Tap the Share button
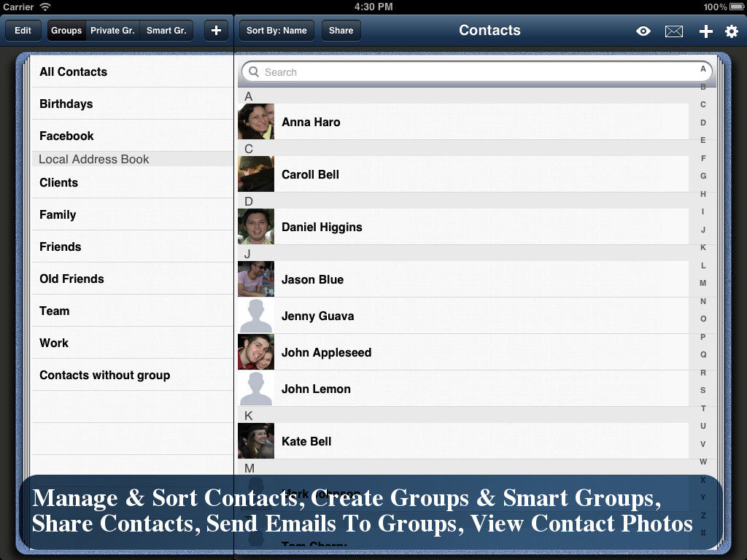 (341, 31)
